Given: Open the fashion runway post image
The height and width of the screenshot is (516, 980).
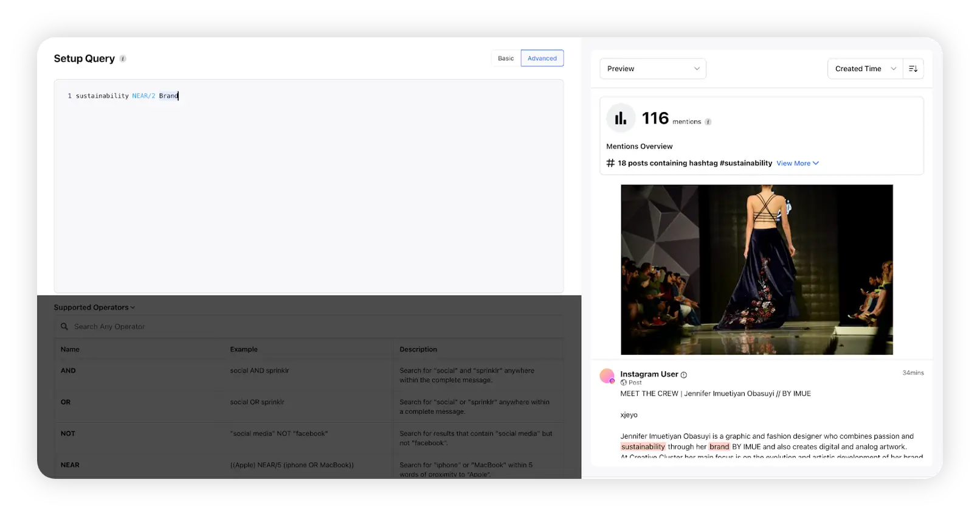Looking at the screenshot, I should point(757,270).
